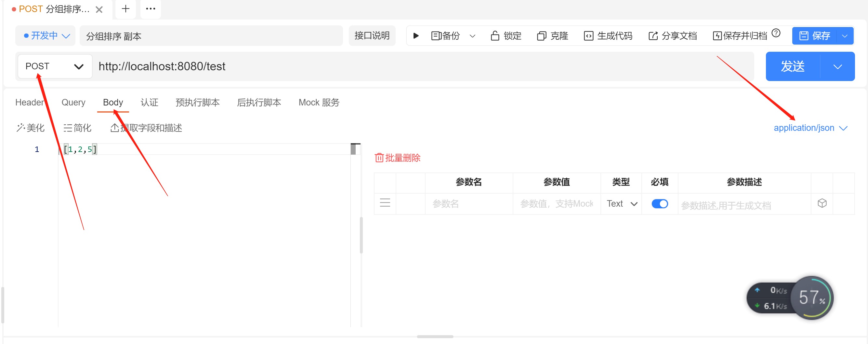Focus the 参数描述 description input
This screenshot has width=868, height=344.
coord(744,204)
